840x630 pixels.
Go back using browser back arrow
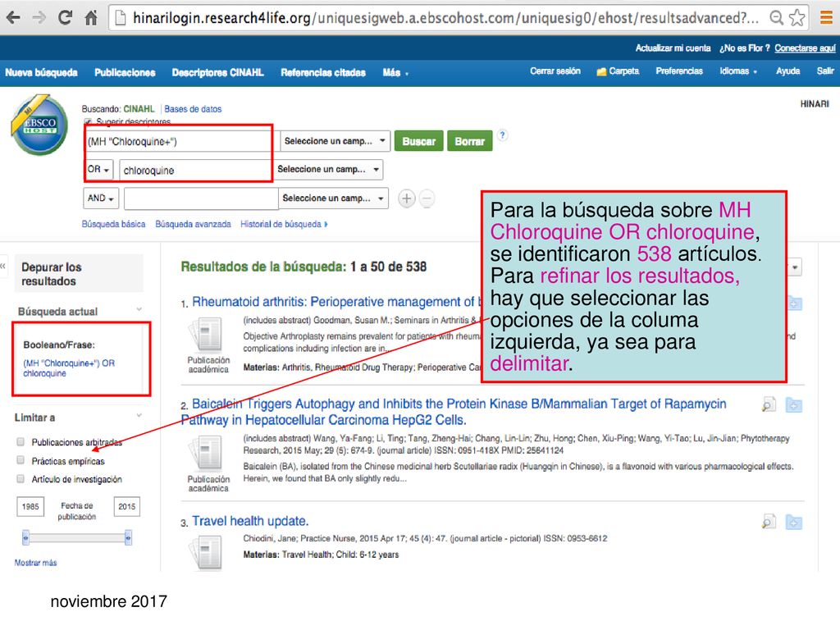pos(13,18)
